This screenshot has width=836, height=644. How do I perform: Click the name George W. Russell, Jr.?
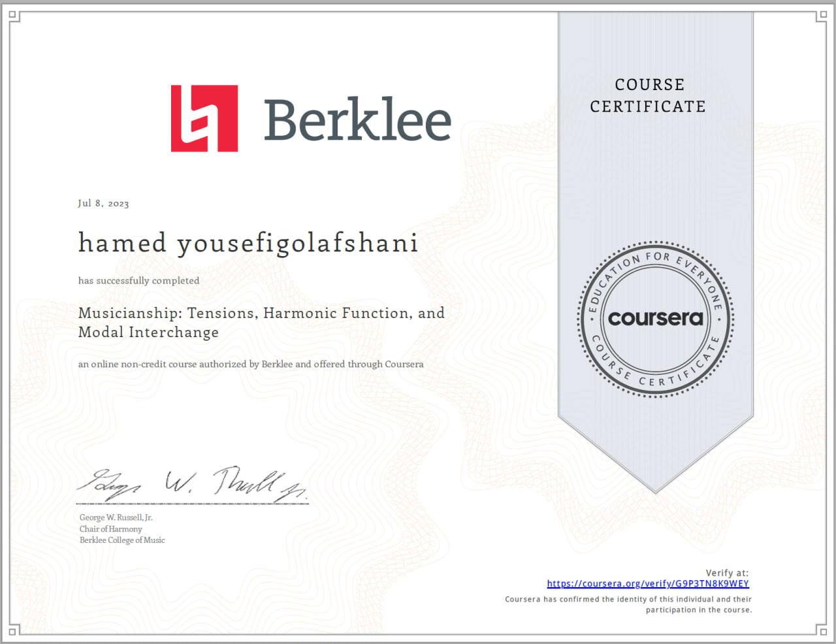[116, 517]
